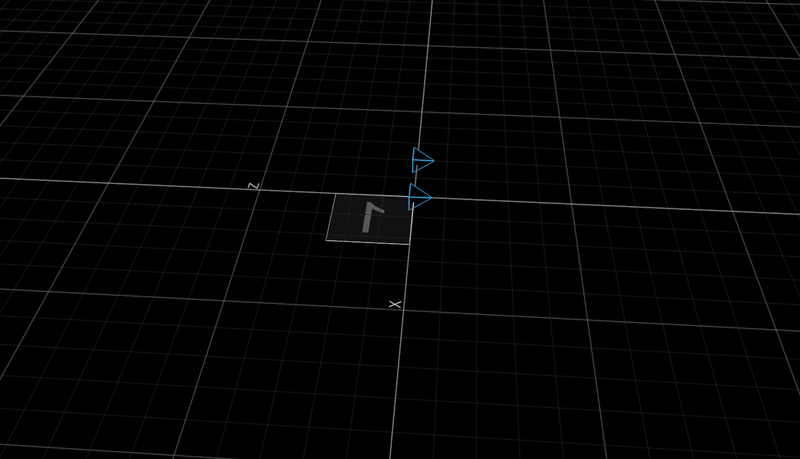Image resolution: width=800 pixels, height=459 pixels.
Task: Select the lower blue camera frustum
Action: (418, 197)
